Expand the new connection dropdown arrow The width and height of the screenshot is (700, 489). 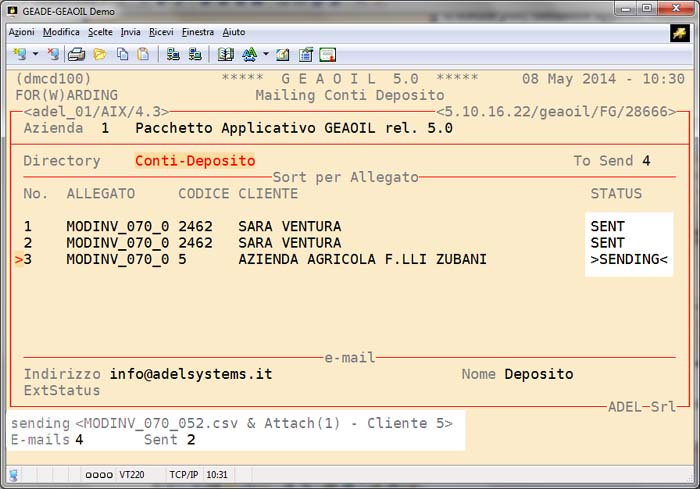click(35, 54)
